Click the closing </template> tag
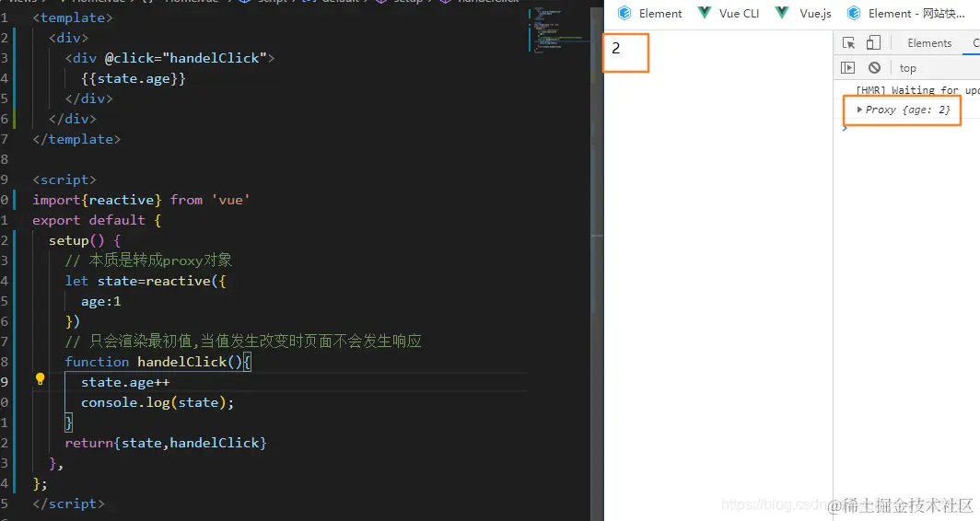Screen dimensions: 980x521 pyautogui.click(x=76, y=139)
